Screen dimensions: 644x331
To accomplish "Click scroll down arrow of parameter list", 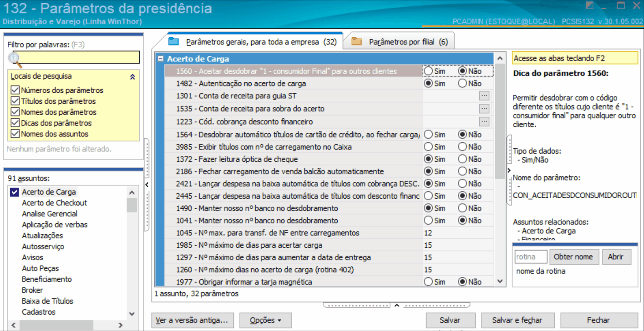I will click(x=500, y=281).
